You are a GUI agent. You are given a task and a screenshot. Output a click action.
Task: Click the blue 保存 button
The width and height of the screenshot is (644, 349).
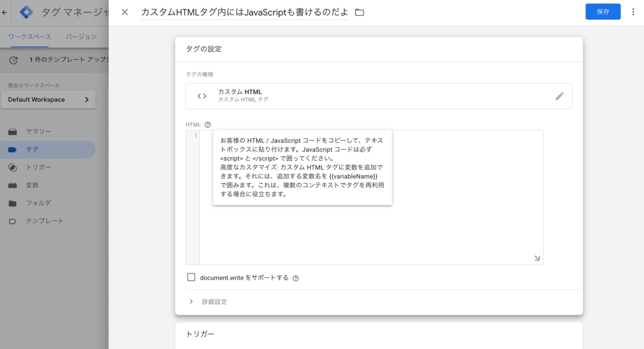click(x=603, y=12)
